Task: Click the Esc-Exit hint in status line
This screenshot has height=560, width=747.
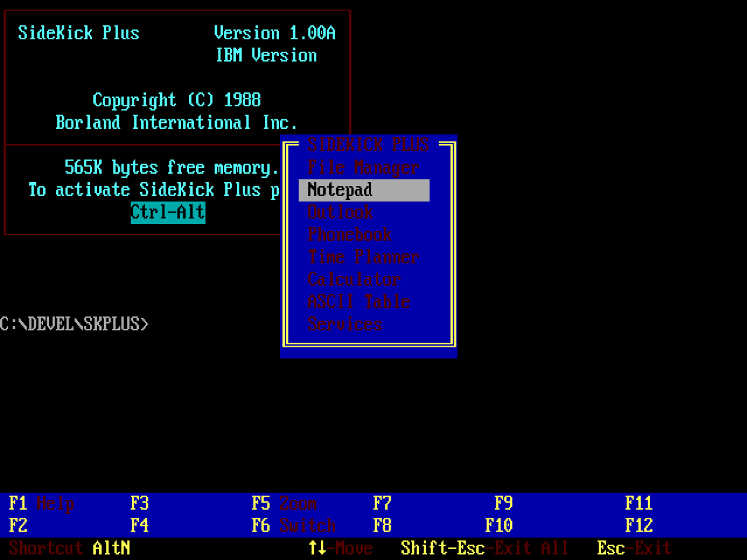Action: tap(634, 548)
